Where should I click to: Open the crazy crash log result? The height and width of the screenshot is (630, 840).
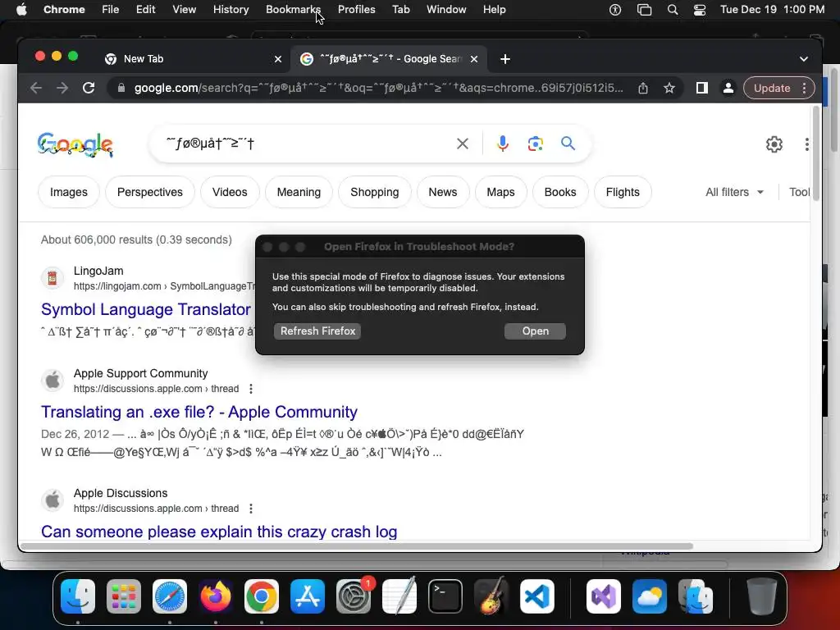coord(219,532)
